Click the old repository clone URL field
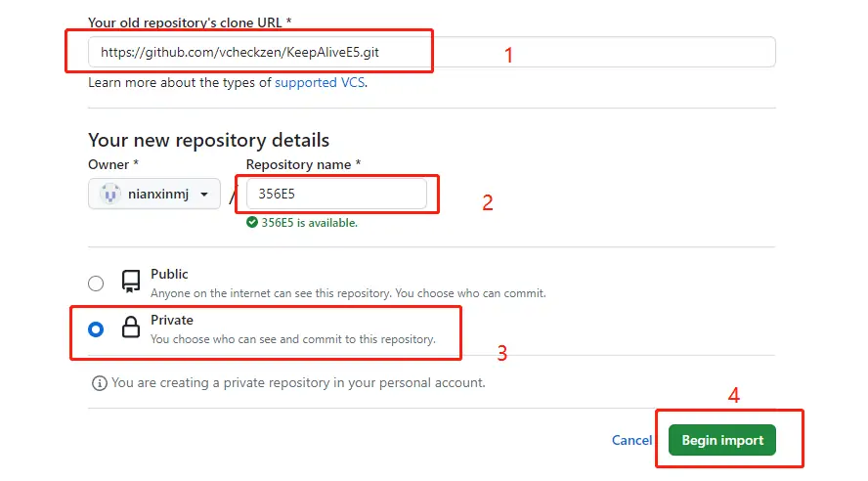 point(430,52)
